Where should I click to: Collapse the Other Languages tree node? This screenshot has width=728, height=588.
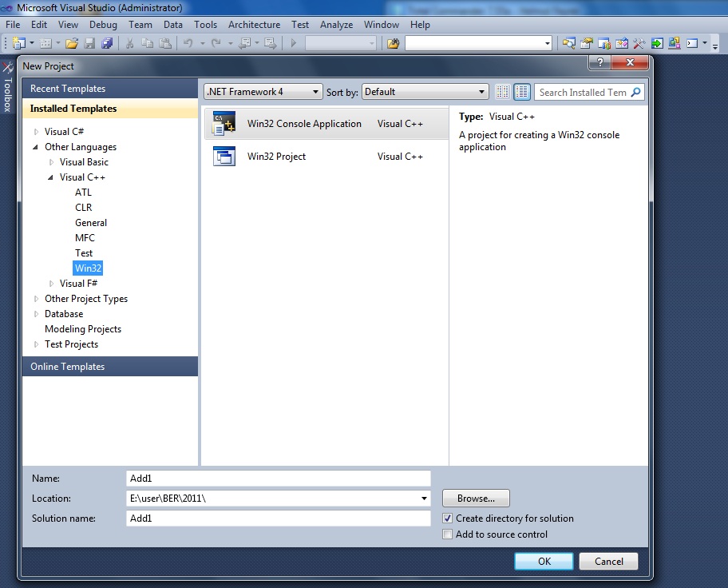coord(36,147)
